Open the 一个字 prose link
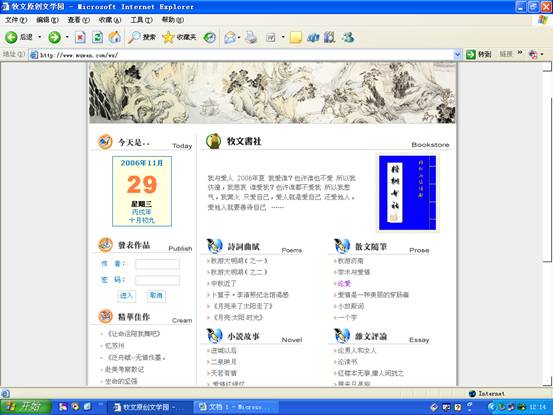This screenshot has height=415, width=553. point(347,317)
